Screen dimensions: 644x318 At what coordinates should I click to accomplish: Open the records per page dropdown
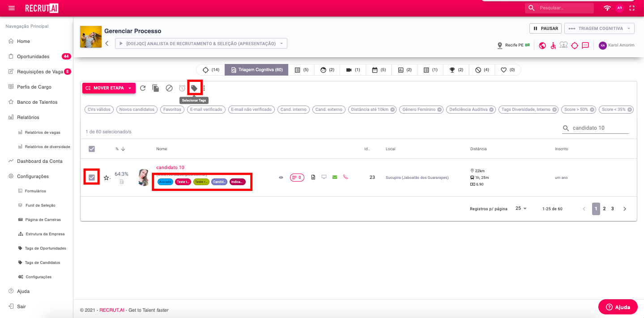click(520, 208)
